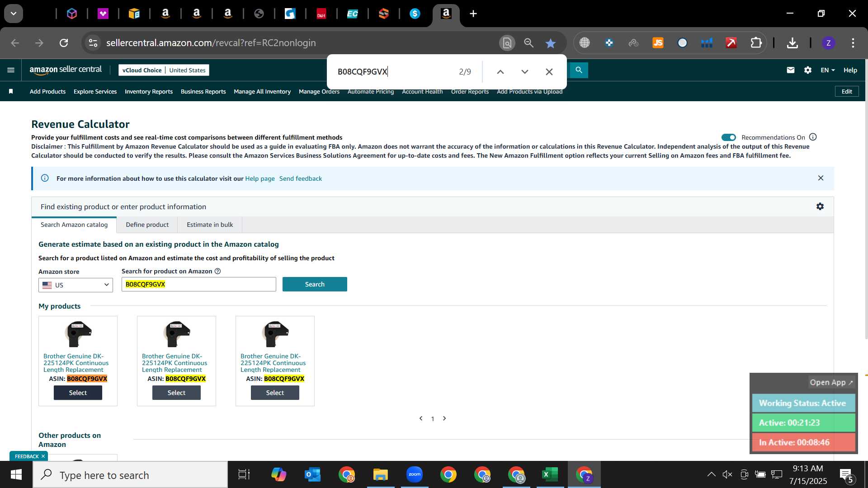Show help tooltip for Search for product on Amazon

coord(217,271)
